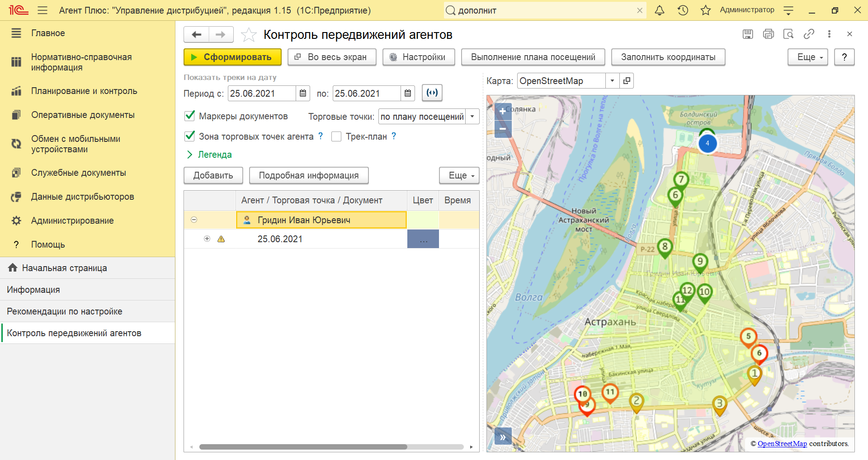Open favorites star in title bar
Image resolution: width=868 pixels, height=460 pixels.
click(705, 10)
